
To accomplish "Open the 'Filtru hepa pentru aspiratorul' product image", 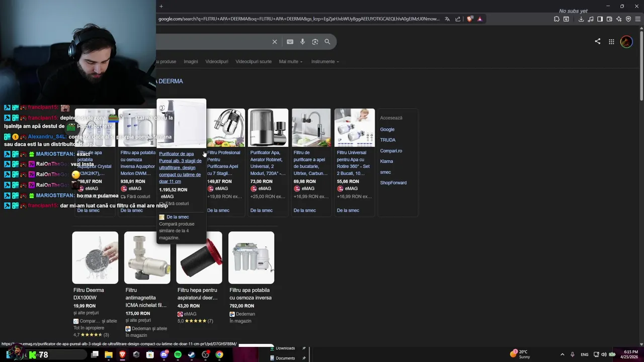I will [x=199, y=257].
